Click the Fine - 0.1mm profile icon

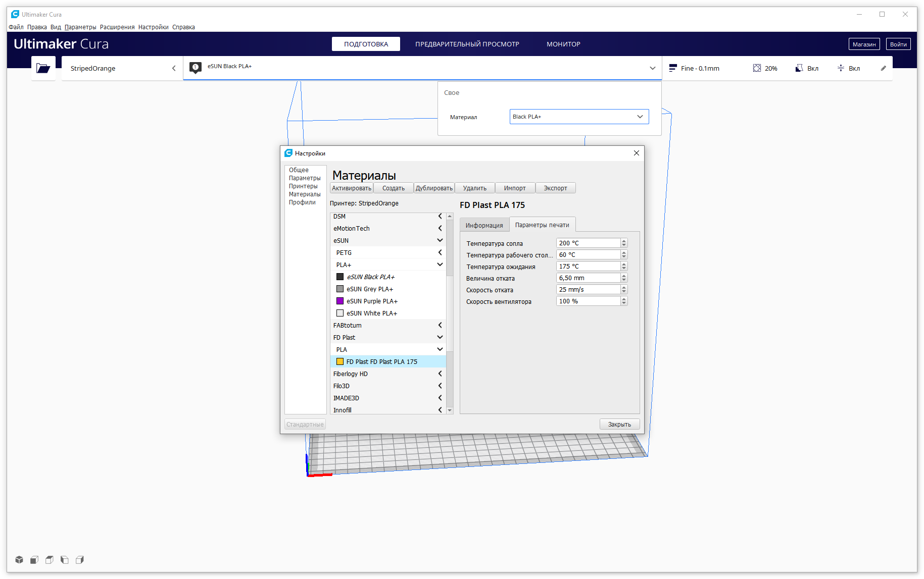point(672,68)
